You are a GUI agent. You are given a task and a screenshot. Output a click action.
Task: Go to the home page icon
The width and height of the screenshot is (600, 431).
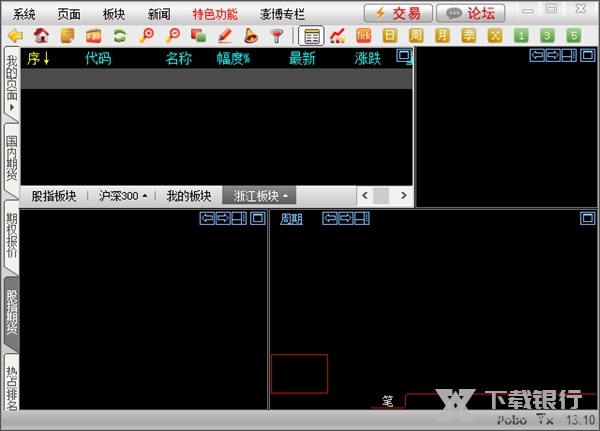coord(41,36)
